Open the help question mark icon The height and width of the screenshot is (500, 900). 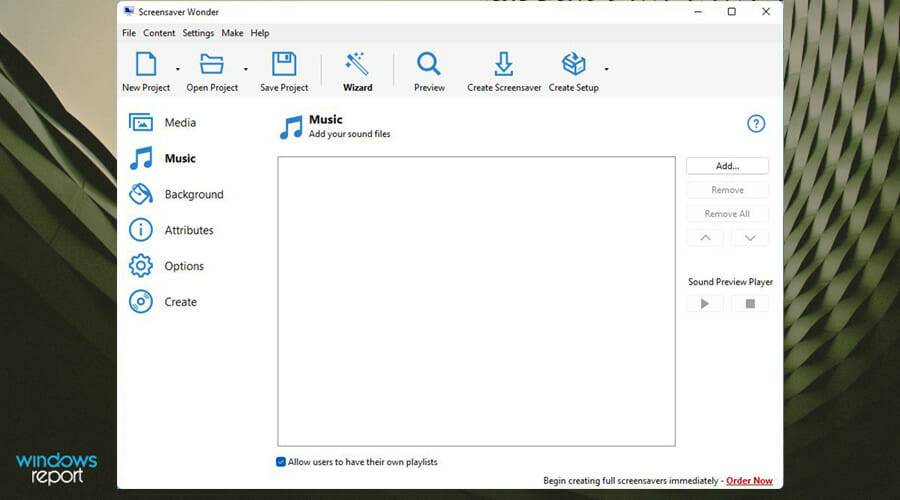click(756, 124)
